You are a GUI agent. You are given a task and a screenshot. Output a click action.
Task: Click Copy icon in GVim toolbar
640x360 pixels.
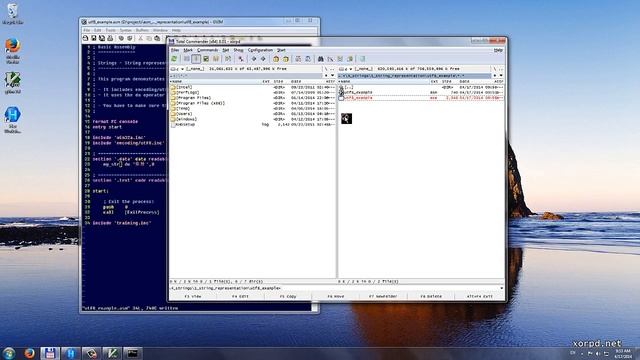(149, 38)
